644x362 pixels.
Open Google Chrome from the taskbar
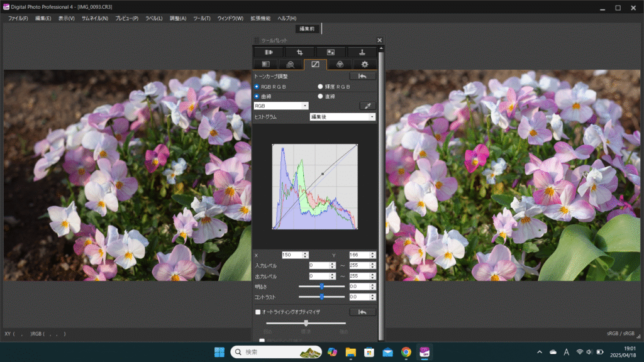406,352
